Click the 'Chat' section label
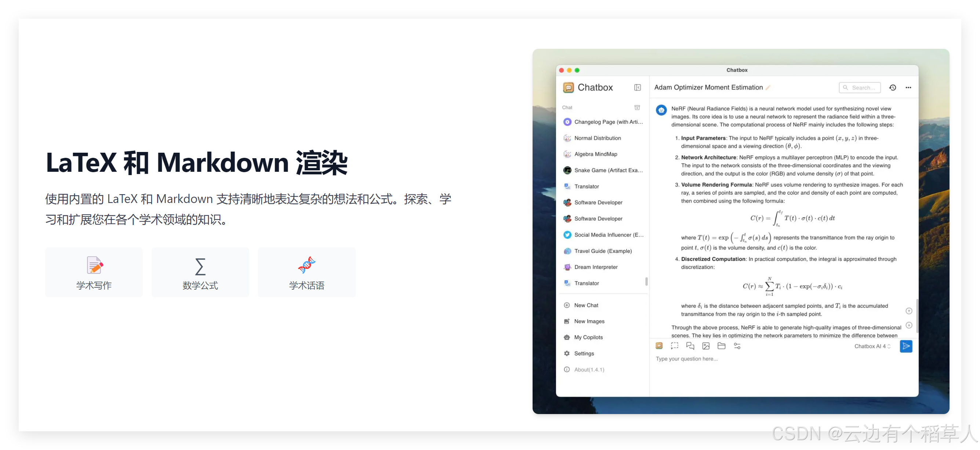 coord(567,108)
